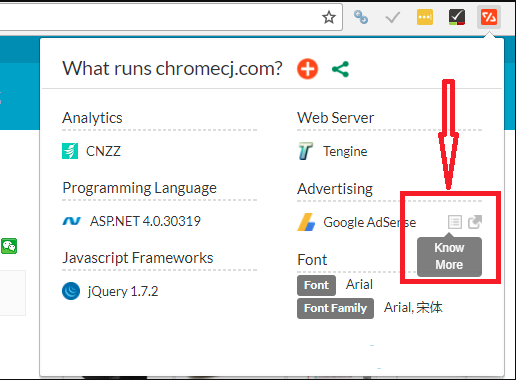Open the yellow dots extension icon

coord(425,17)
